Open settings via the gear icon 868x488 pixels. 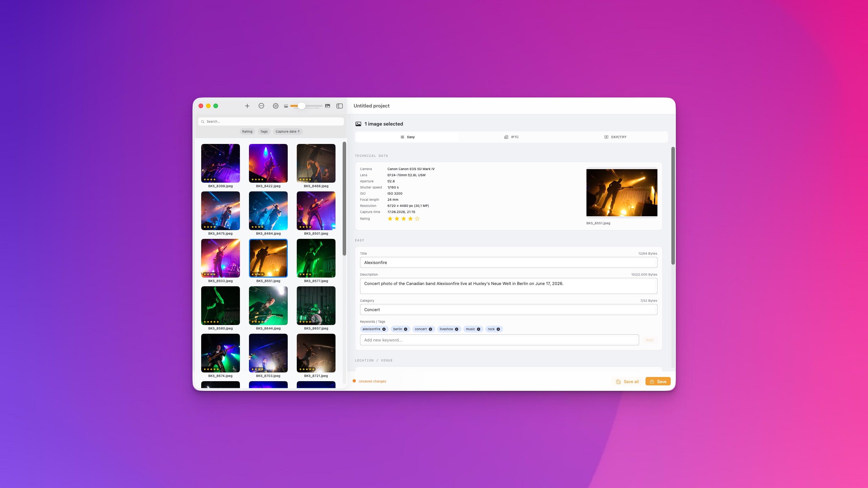tap(276, 106)
